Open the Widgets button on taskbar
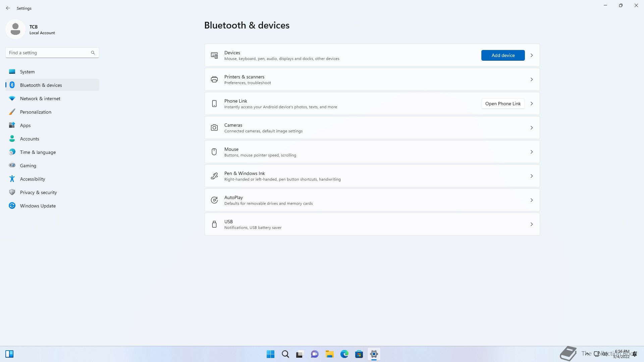Screen dimensions: 644x362 (x=9, y=354)
